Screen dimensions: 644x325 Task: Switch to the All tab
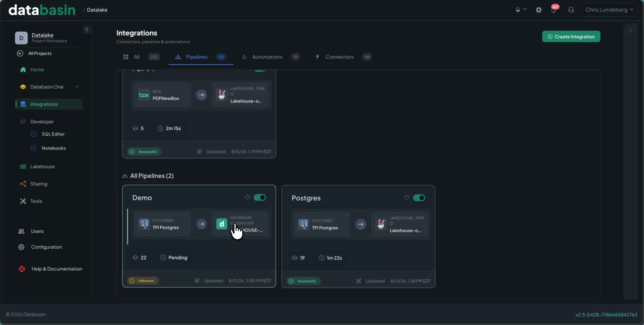tap(141, 57)
